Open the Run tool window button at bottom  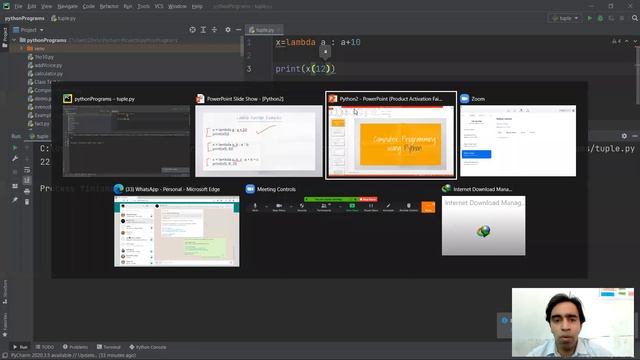point(20,347)
